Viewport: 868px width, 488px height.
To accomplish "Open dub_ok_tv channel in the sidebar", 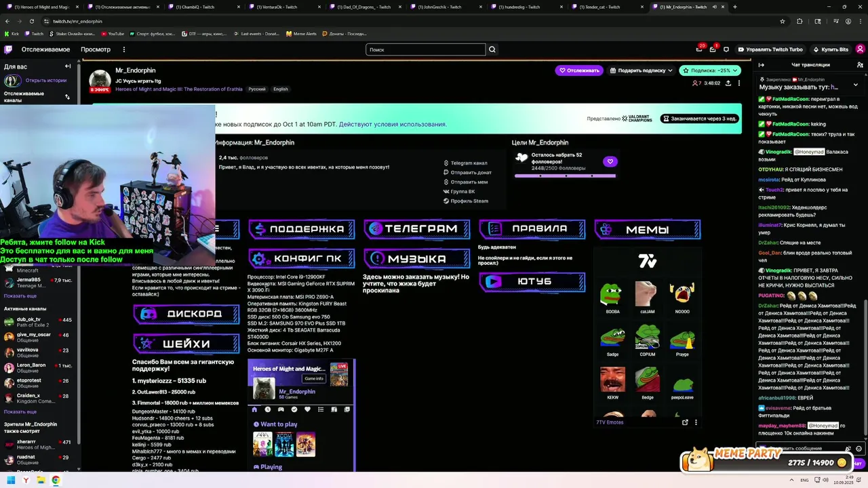I will (x=39, y=322).
